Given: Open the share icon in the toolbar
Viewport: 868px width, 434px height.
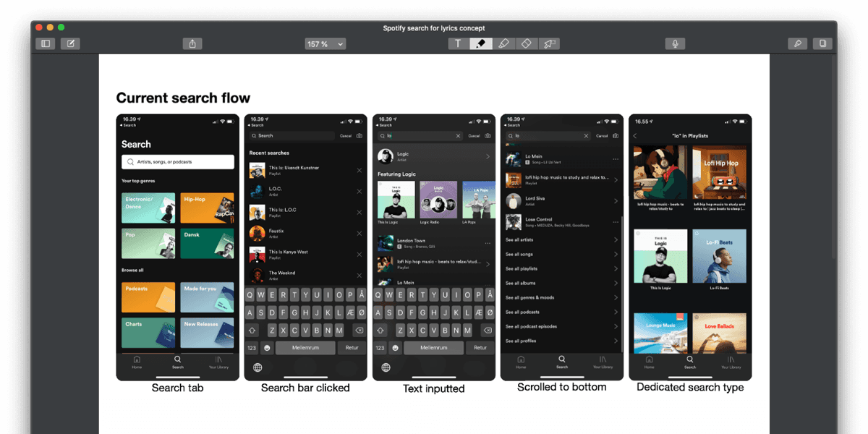Looking at the screenshot, I should coord(192,43).
